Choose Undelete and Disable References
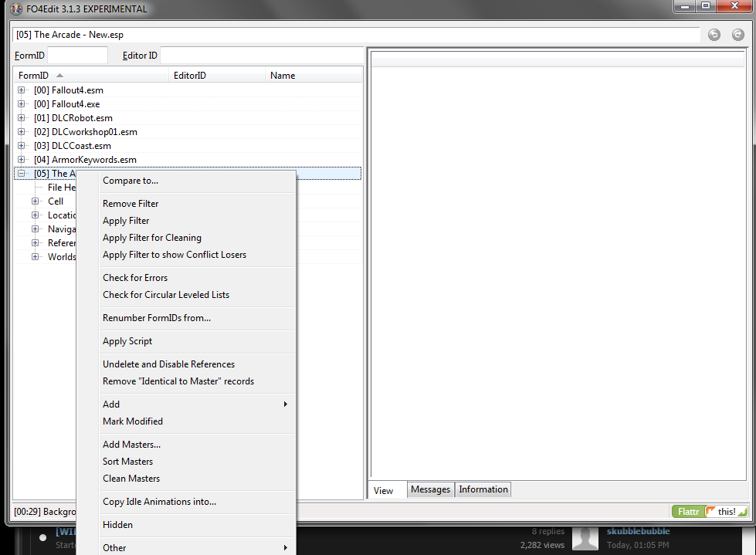The image size is (756, 555). tap(168, 364)
